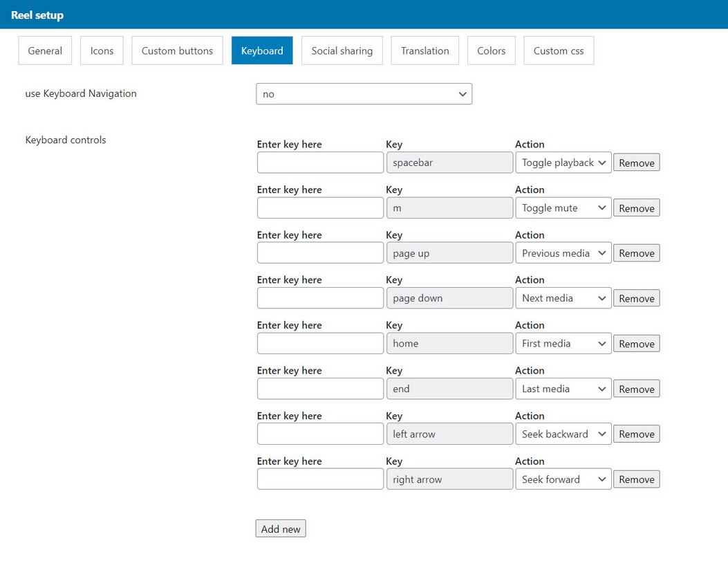Open the Icons tab
The height and width of the screenshot is (561, 728).
click(102, 50)
